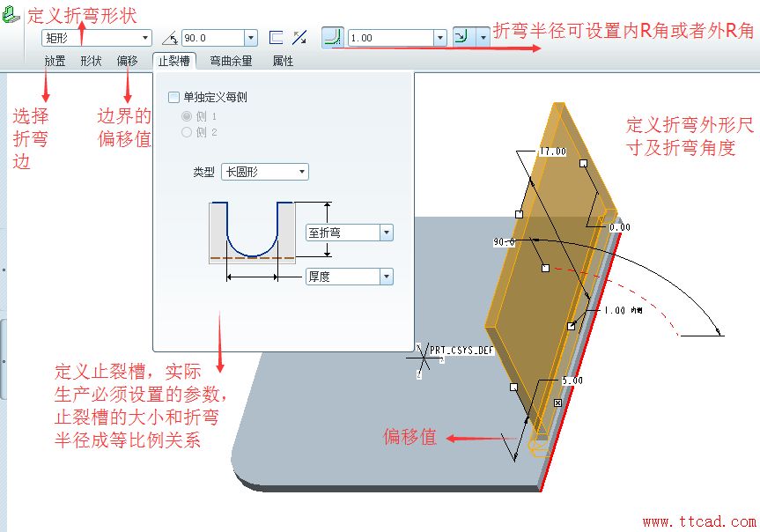Click the 90.0 angle dimension in model

pyautogui.click(x=504, y=241)
